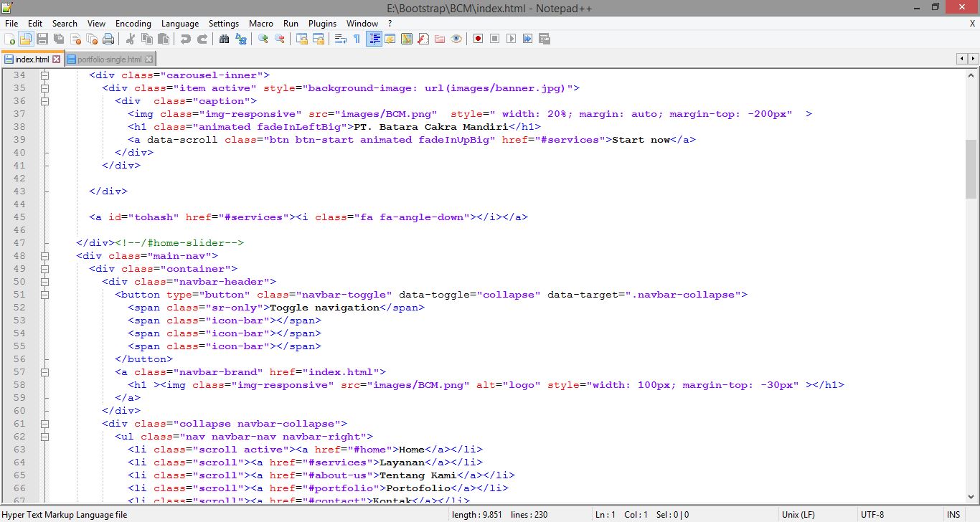Viewport: 980px width, 522px height.
Task: Open the Function List panel icon
Action: tap(423, 39)
